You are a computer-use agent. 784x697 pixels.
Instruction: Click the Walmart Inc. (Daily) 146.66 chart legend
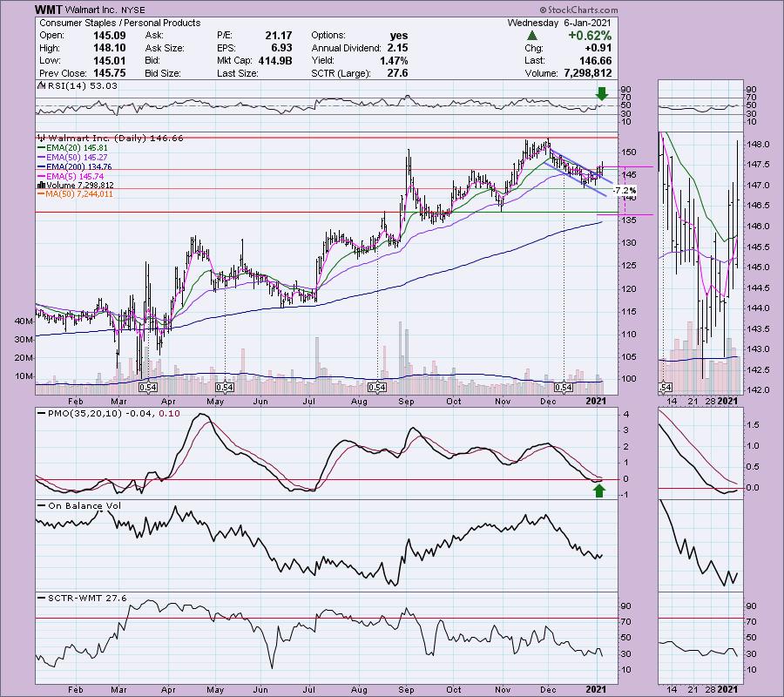[116, 138]
